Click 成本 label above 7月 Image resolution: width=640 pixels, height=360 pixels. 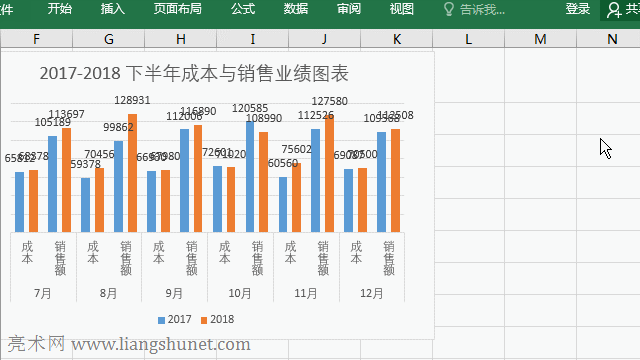(27, 253)
